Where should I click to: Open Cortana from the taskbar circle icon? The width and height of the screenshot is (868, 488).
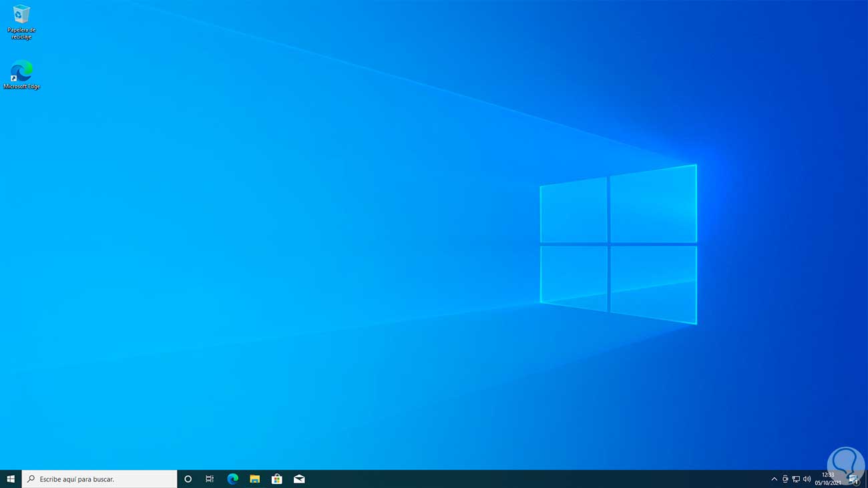tap(188, 479)
